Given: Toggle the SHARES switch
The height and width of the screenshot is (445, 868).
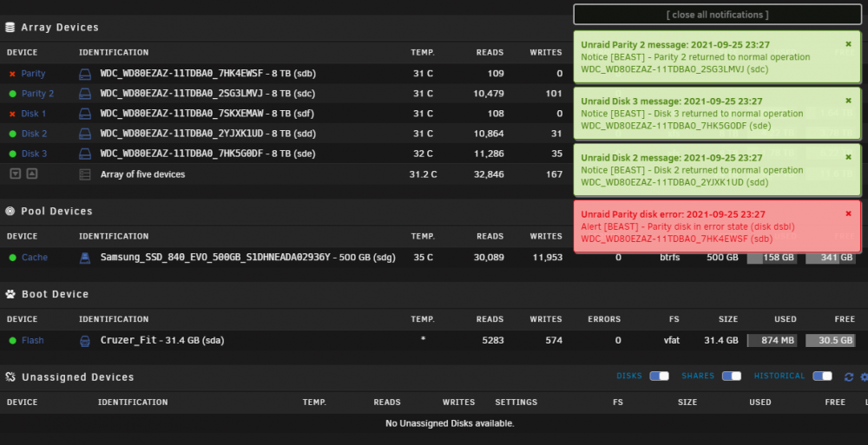Looking at the screenshot, I should [x=731, y=376].
